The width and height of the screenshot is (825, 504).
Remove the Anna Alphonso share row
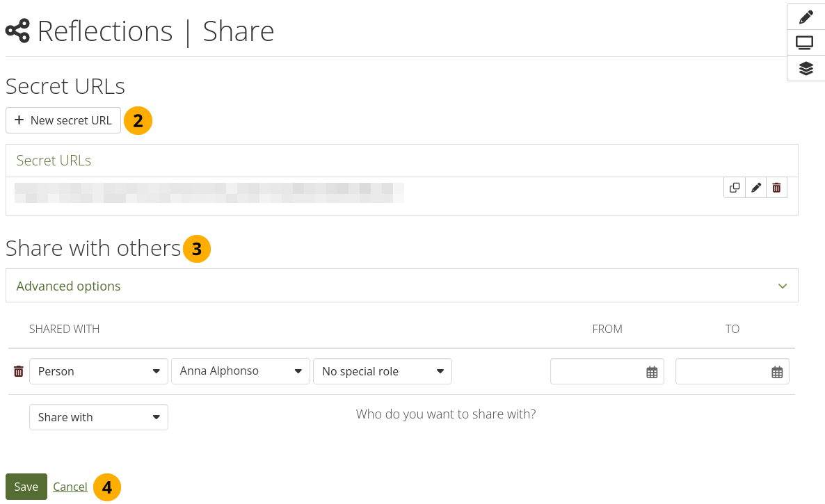click(19, 371)
